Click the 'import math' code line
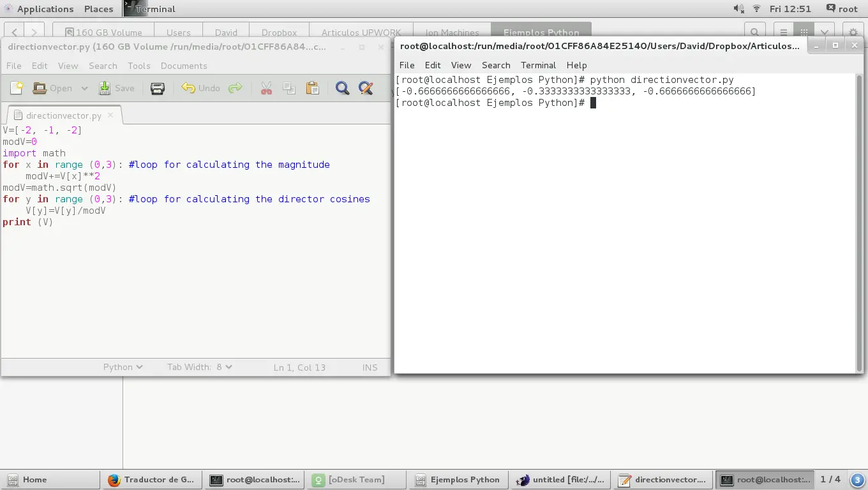Viewport: 868px width, 490px height. click(x=34, y=153)
